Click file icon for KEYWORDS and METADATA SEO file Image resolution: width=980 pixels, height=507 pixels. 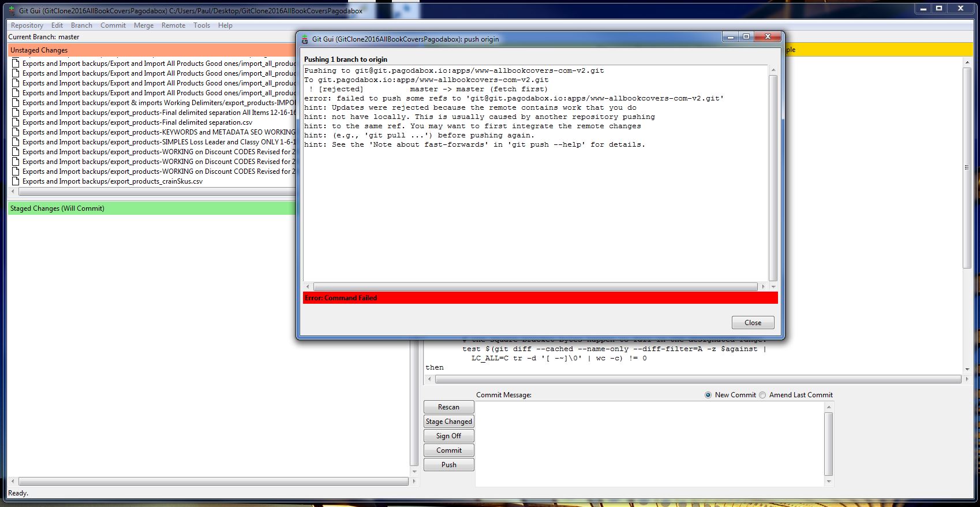16,132
